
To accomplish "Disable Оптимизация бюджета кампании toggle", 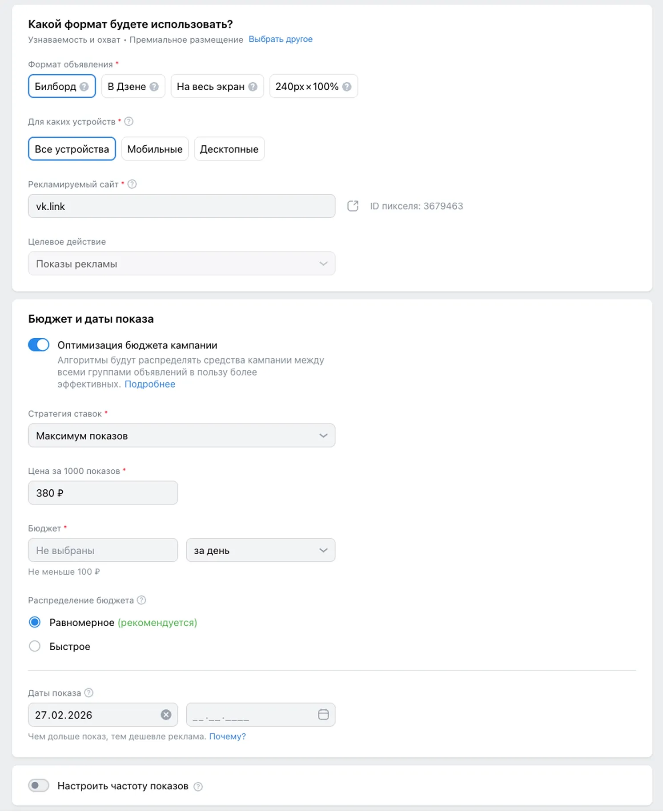I will click(x=39, y=345).
